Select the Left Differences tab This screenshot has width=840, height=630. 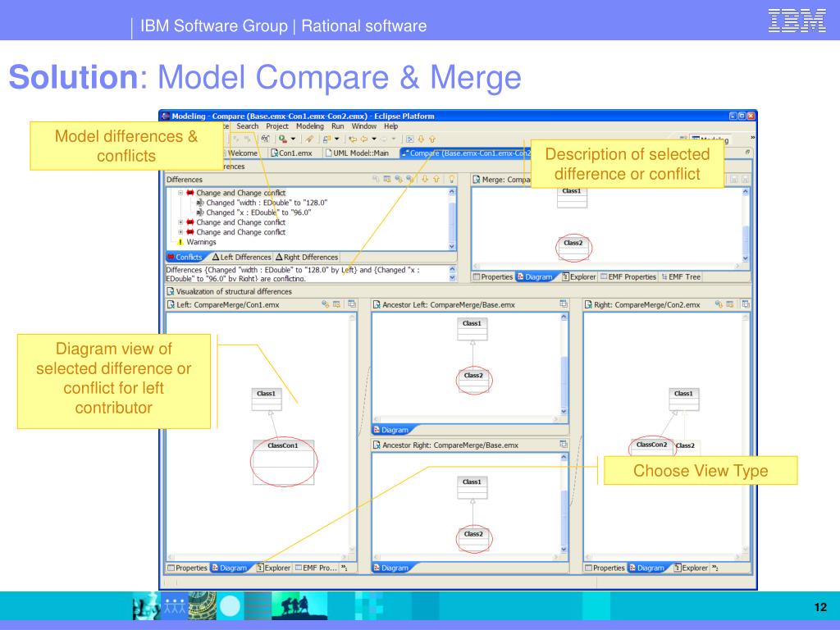pyautogui.click(x=242, y=257)
